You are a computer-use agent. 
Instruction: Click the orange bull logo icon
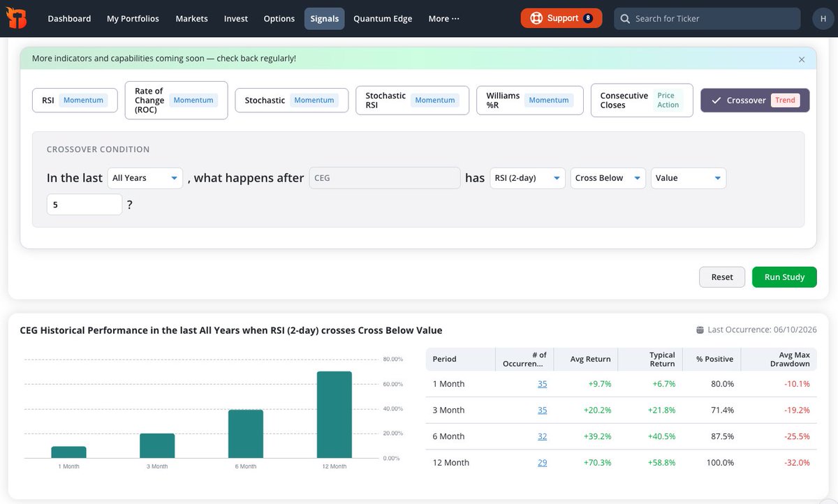click(17, 18)
